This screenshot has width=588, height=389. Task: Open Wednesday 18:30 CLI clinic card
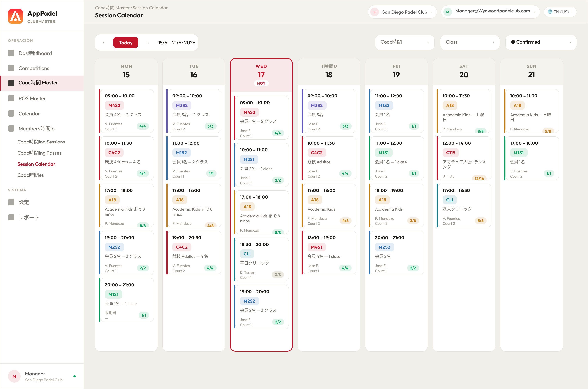261,259
